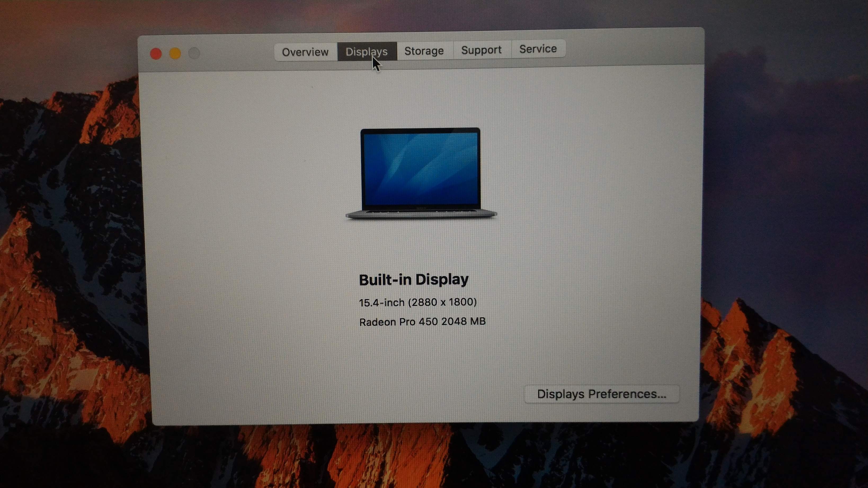Select the Displays tab

367,52
